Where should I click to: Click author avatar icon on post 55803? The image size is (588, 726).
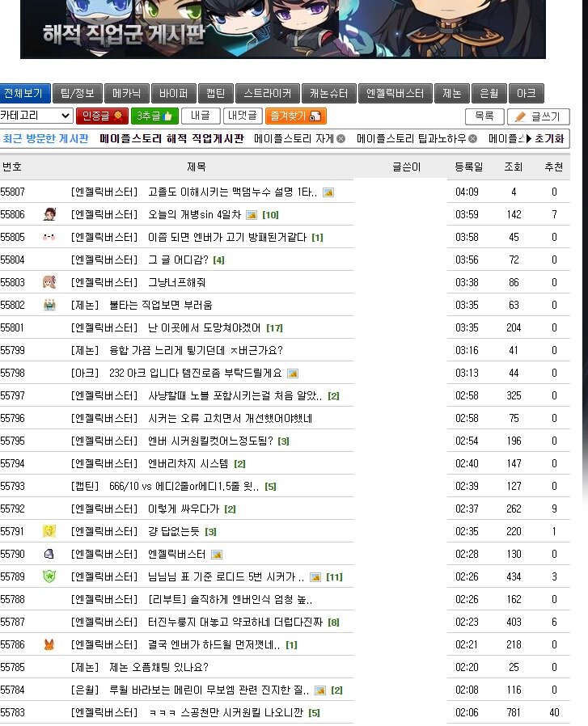coord(49,282)
